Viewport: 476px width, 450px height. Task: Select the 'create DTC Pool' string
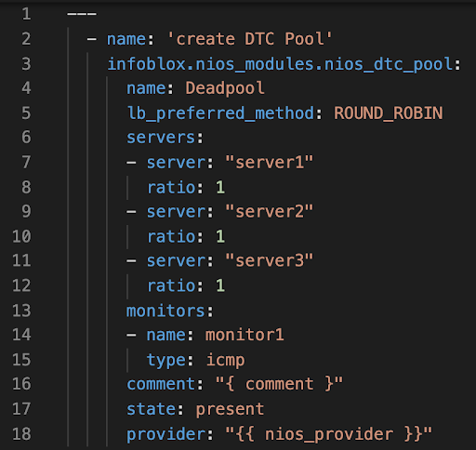point(250,39)
